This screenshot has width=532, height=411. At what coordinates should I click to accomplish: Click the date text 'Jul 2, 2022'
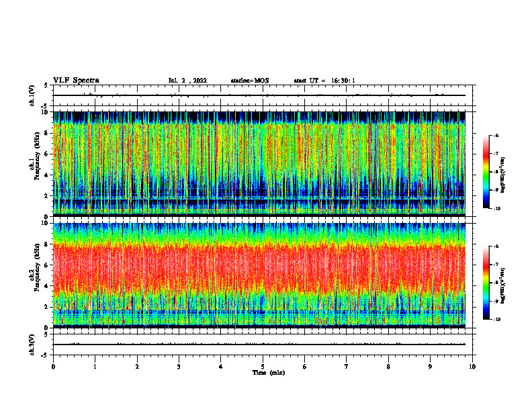[187, 81]
